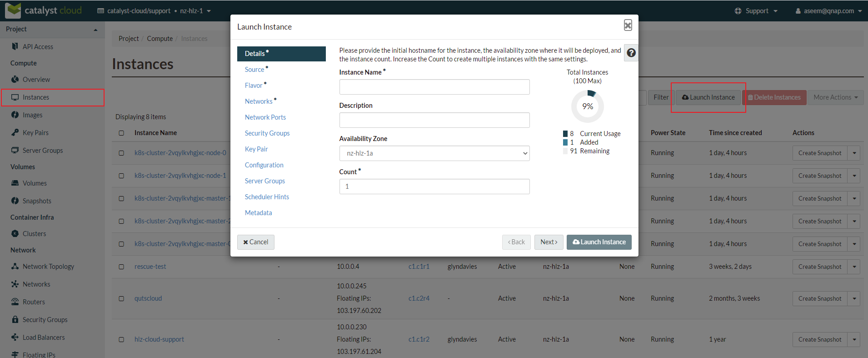Cancel the Launch Instance dialog
The image size is (868, 358).
(255, 242)
